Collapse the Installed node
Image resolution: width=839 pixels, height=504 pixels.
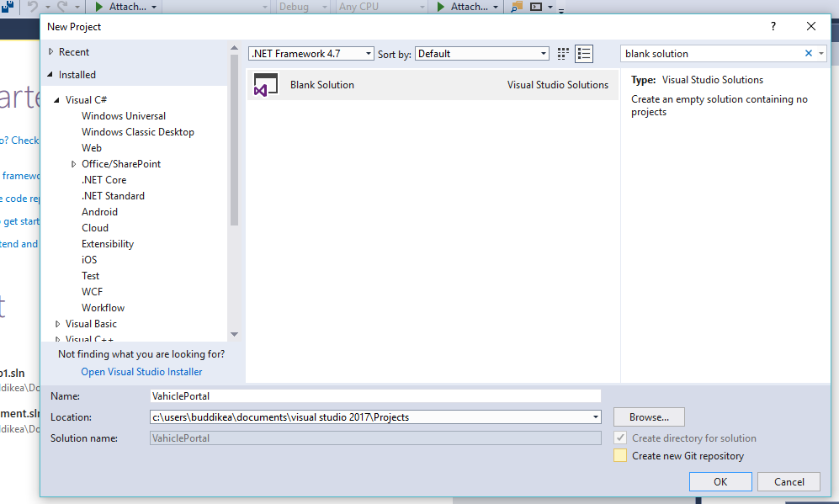coord(50,74)
